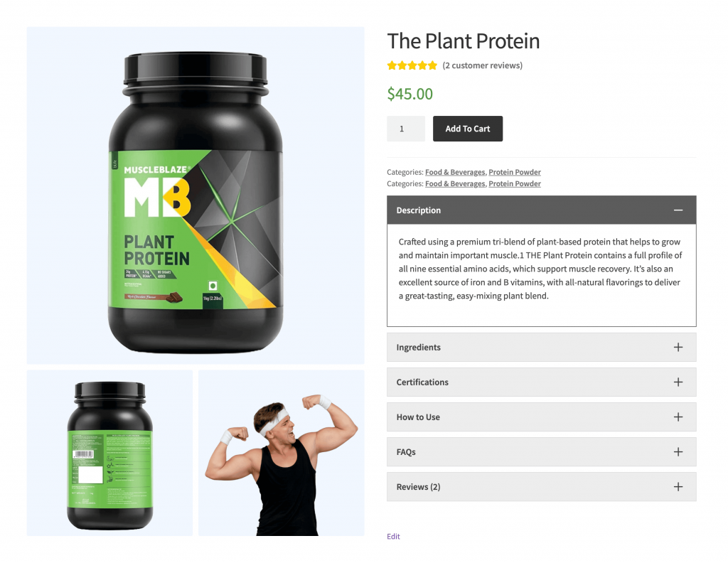Open the FAQs accordion tab
The height and width of the screenshot is (563, 728).
541,451
